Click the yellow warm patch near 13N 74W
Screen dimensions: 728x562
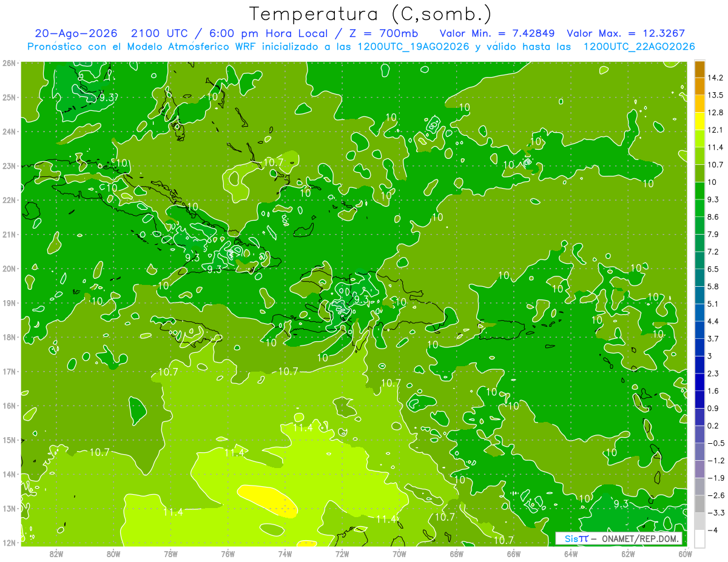(x=268, y=501)
